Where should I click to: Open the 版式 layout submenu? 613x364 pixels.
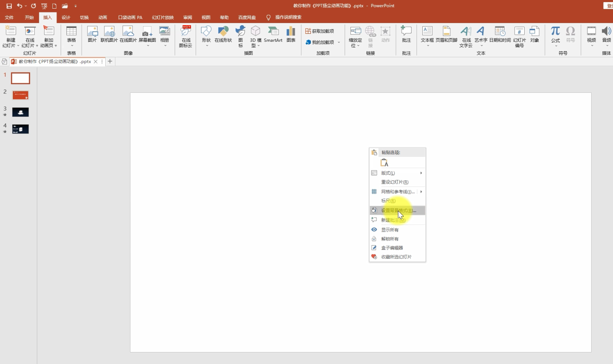pyautogui.click(x=398, y=173)
